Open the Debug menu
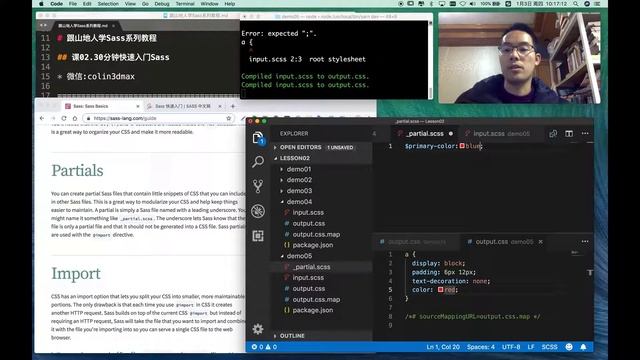The height and width of the screenshot is (360, 640). [162, 4]
